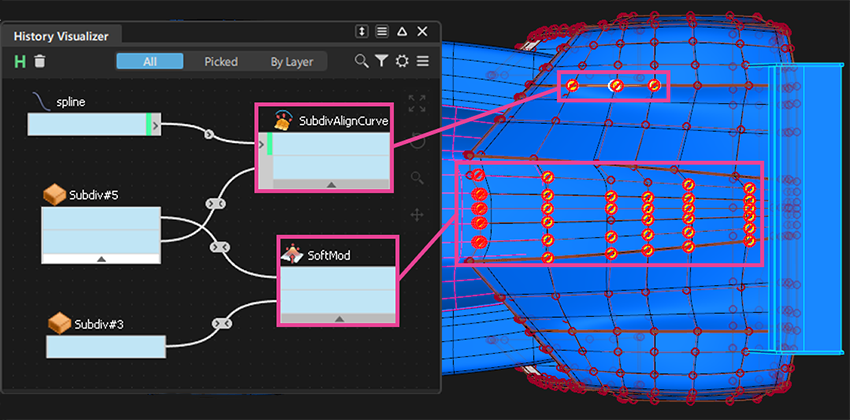
Task: Click the zoom magnifier icon in graph area
Action: coord(417,178)
